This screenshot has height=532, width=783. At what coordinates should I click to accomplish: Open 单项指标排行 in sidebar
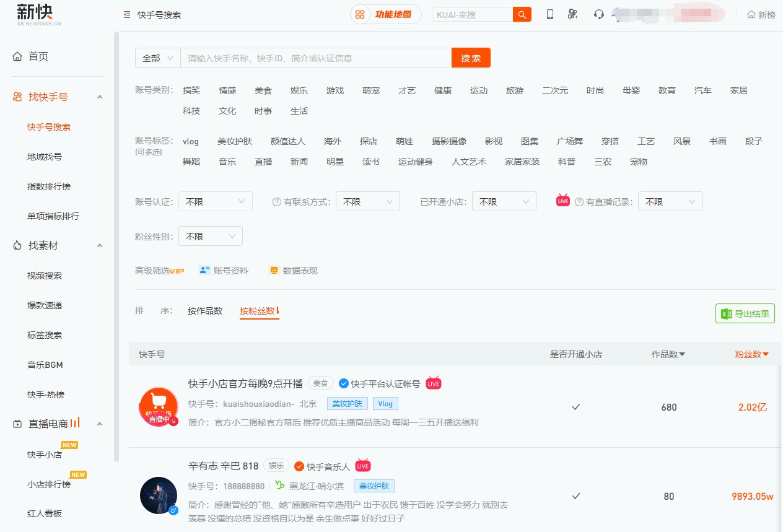[53, 216]
